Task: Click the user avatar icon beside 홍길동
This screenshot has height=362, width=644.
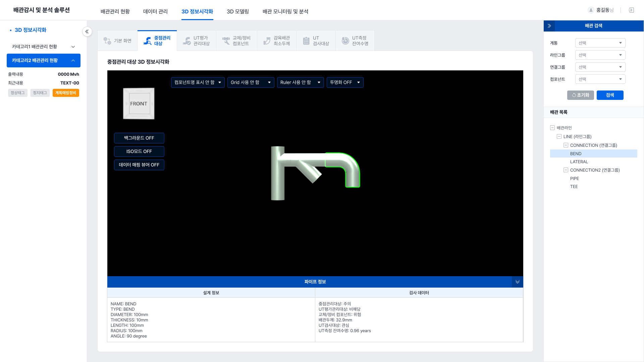Action: [x=591, y=10]
